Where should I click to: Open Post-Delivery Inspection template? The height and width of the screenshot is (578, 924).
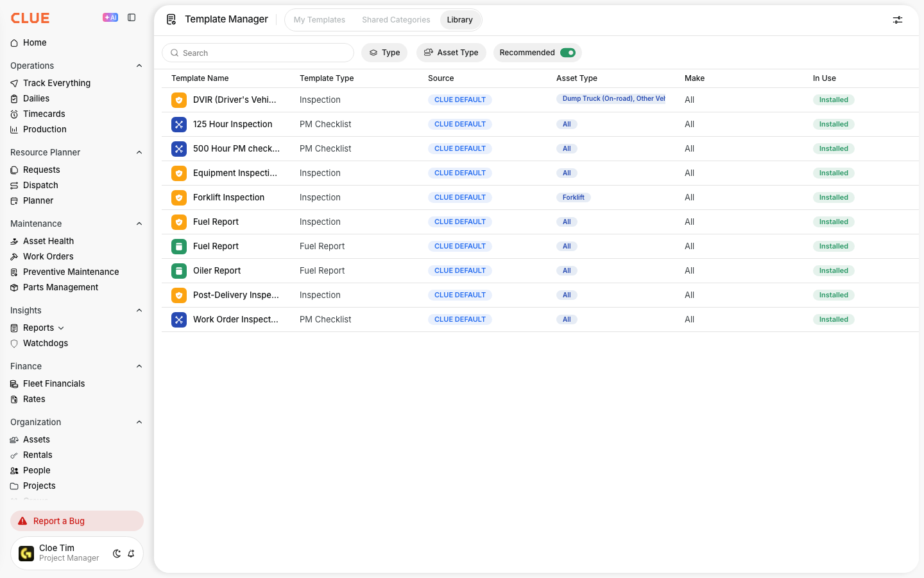pyautogui.click(x=236, y=295)
